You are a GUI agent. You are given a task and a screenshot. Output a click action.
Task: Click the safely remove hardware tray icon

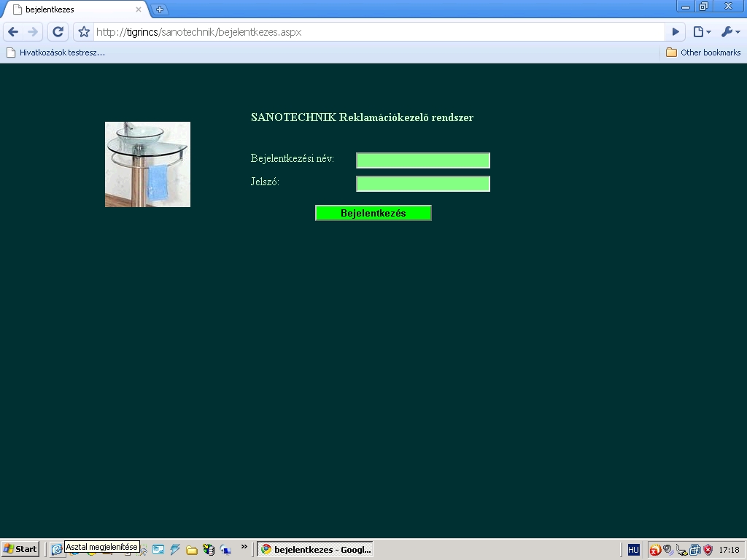pyautogui.click(x=682, y=550)
